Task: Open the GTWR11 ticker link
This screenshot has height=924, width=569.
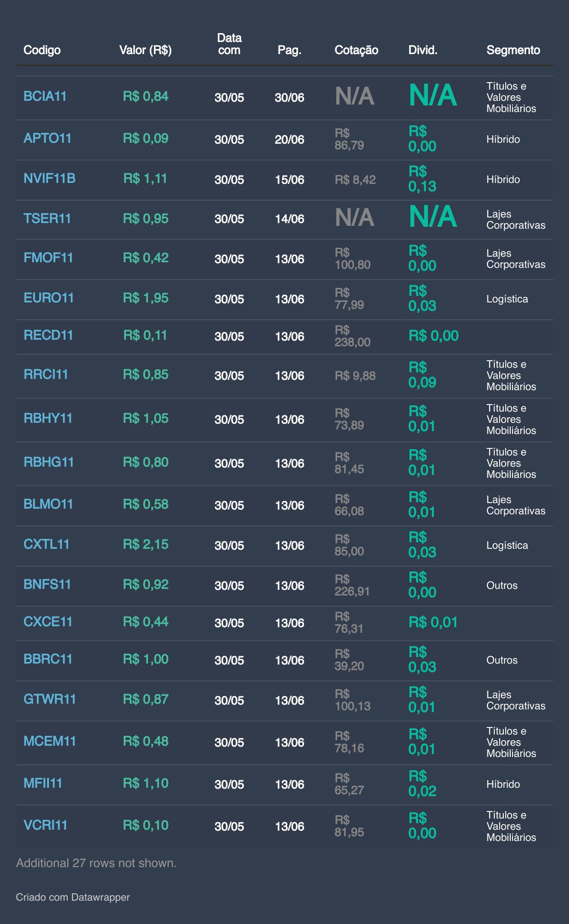Action: 49,700
